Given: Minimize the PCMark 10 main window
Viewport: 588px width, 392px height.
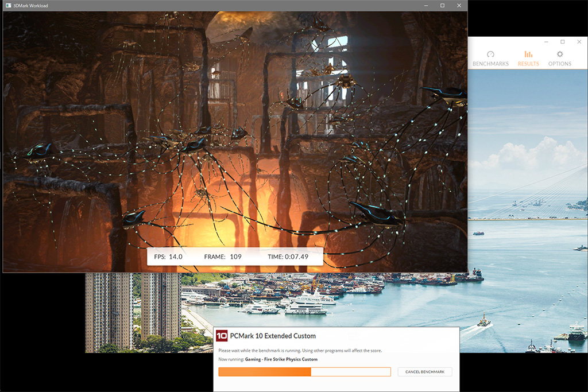Looking at the screenshot, I should 547,41.
